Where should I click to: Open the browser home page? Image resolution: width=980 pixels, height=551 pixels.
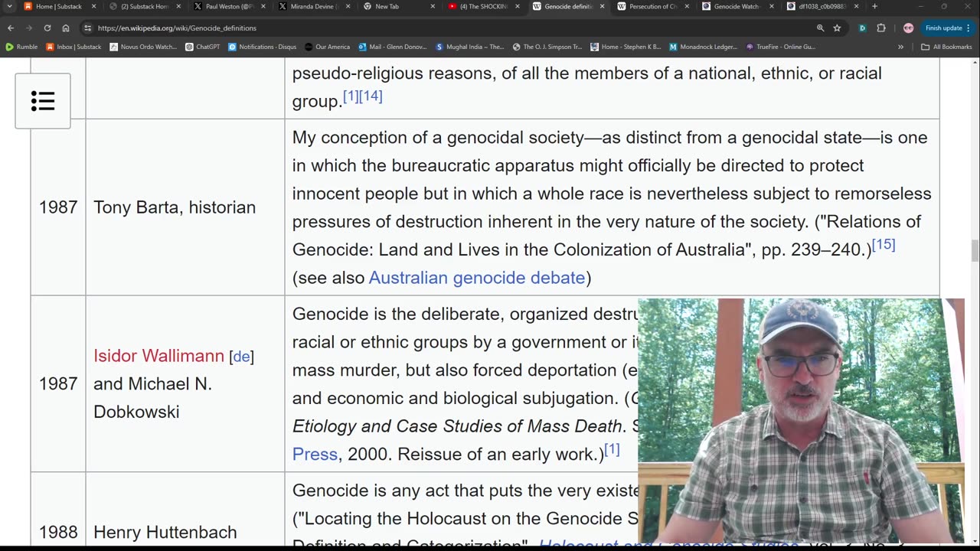pyautogui.click(x=66, y=28)
